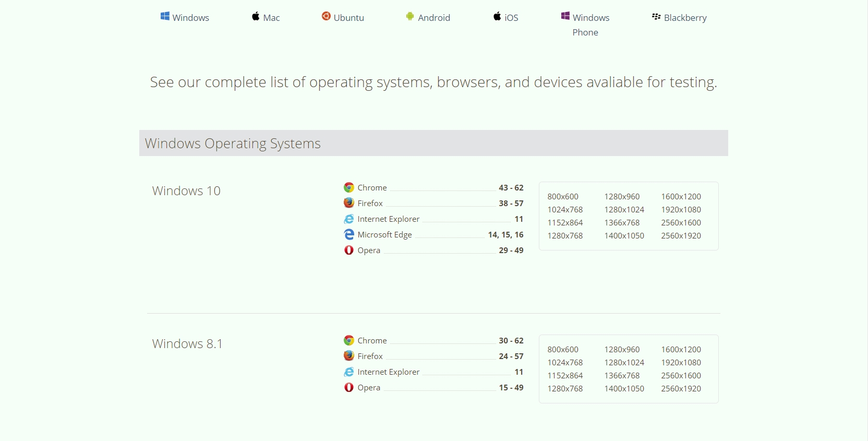Viewport: 868px width, 441px height.
Task: Click 2560x1600 resolution in Windows 8.1 box
Action: click(x=681, y=376)
